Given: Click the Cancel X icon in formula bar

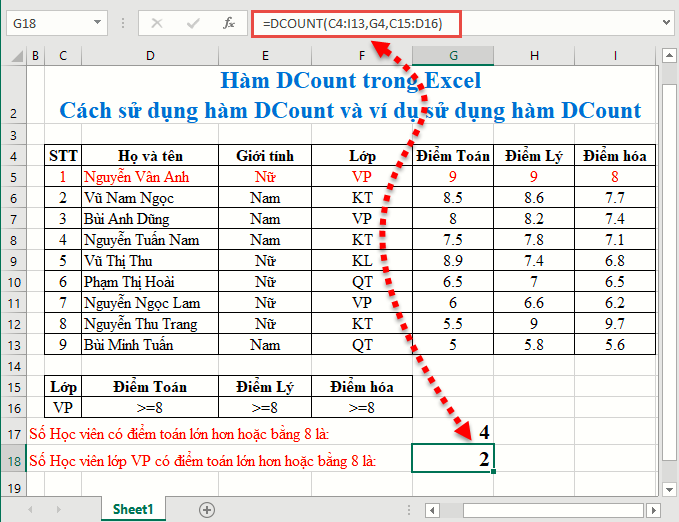Looking at the screenshot, I should 158,23.
